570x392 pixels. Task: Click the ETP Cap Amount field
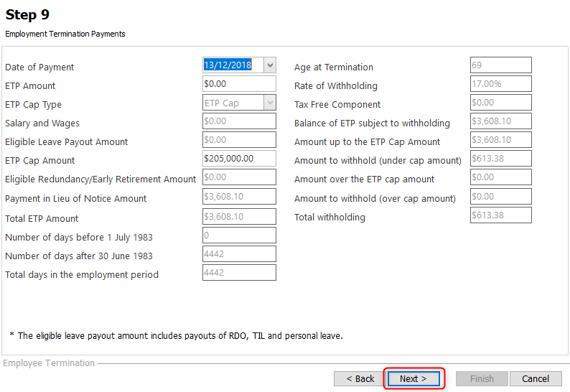click(239, 159)
